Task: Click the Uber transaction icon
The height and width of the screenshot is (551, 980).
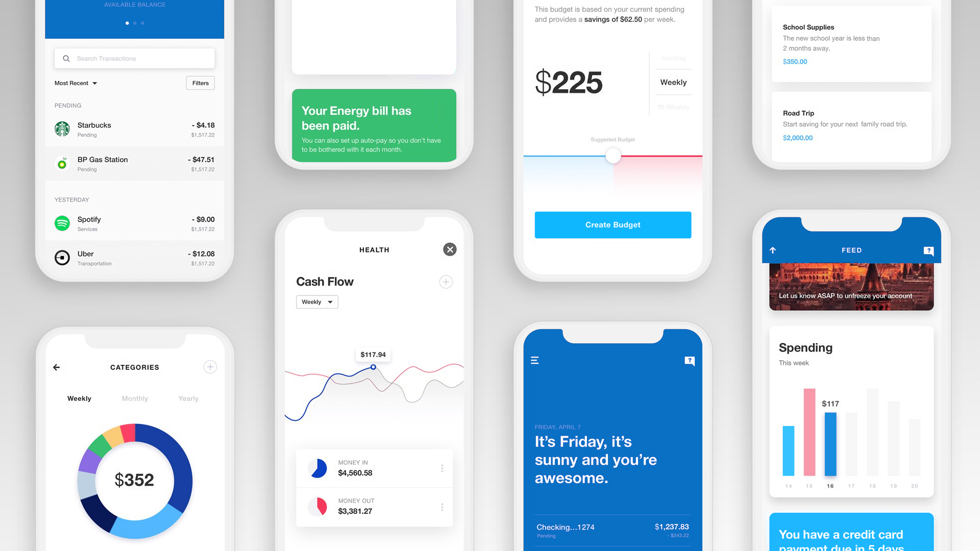Action: coord(62,257)
